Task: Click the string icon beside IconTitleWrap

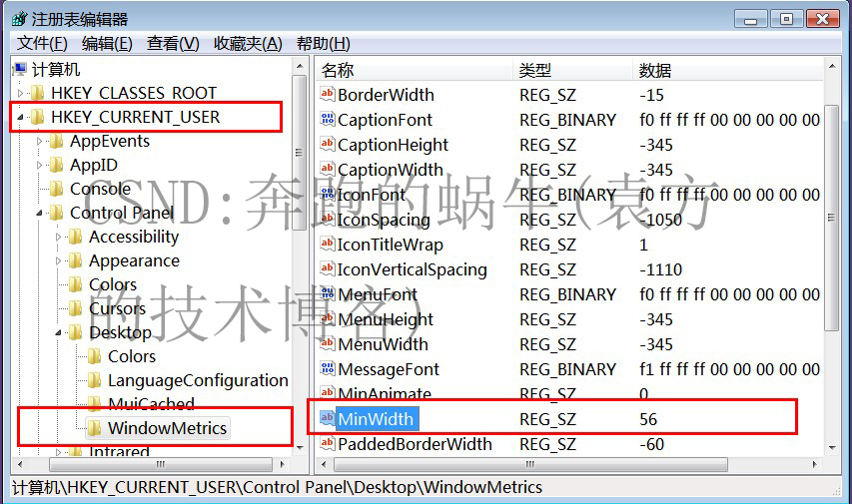Action: click(x=327, y=244)
